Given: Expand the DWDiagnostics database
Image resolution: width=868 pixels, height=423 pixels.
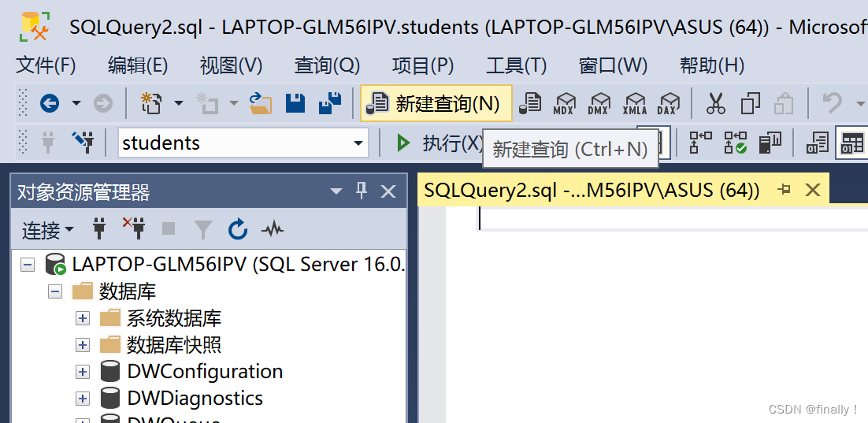Looking at the screenshot, I should click(83, 399).
